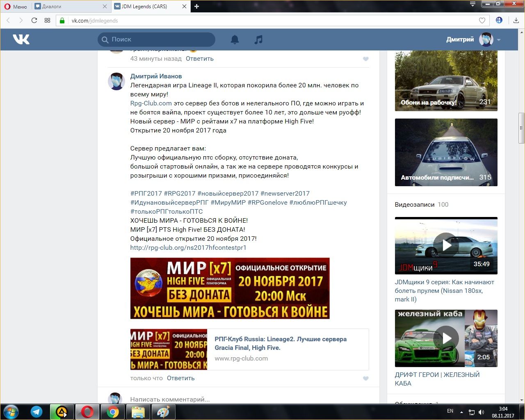This screenshot has width=525, height=420.
Task: Click the page vertical scrollbar thumb
Action: point(521,128)
